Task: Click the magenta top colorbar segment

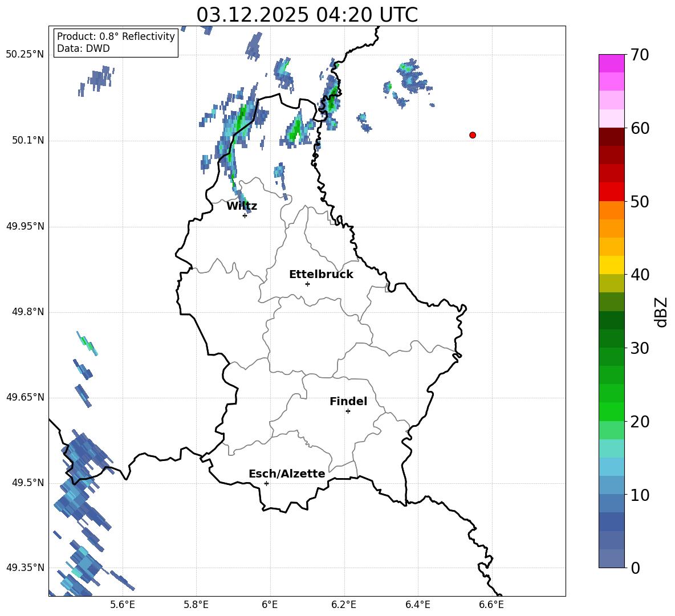Action: (611, 64)
